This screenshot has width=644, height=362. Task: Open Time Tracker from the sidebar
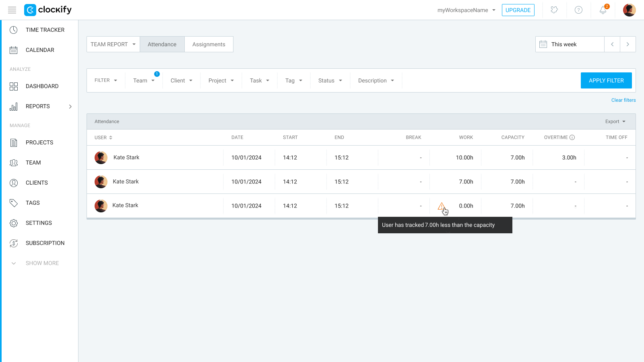[45, 30]
